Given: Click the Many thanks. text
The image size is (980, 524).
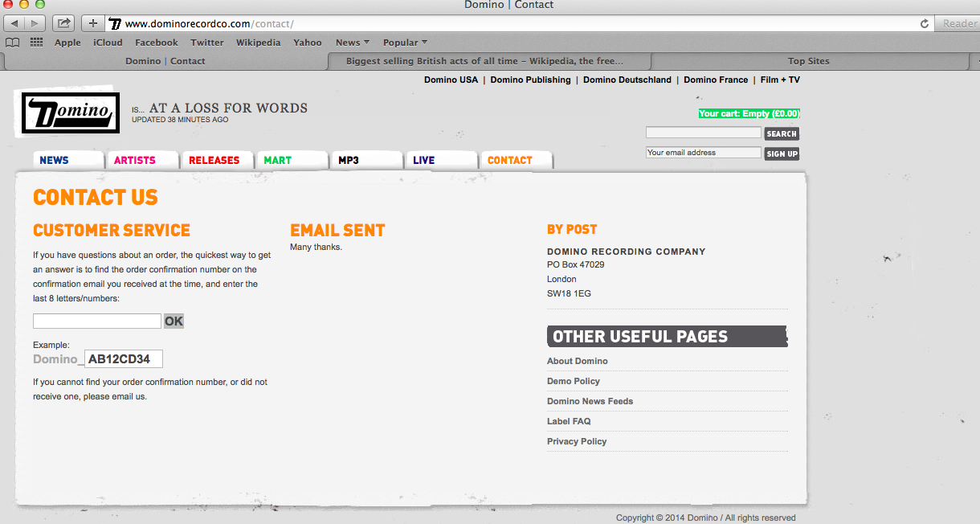Looking at the screenshot, I should 316,247.
